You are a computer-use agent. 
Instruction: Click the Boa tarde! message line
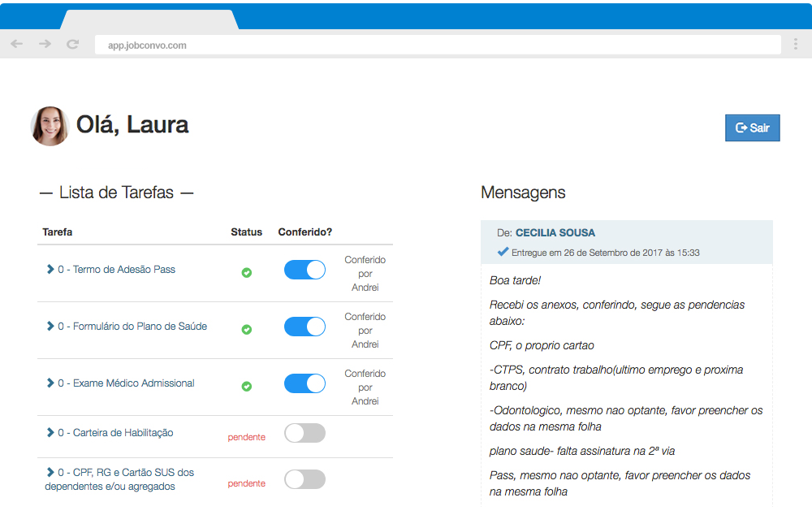(516, 280)
